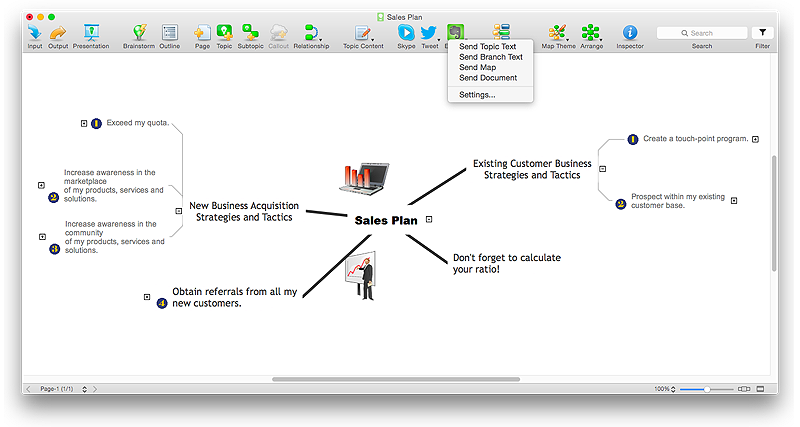Click in the Search field
Image resolution: width=800 pixels, height=427 pixels.
coord(702,33)
